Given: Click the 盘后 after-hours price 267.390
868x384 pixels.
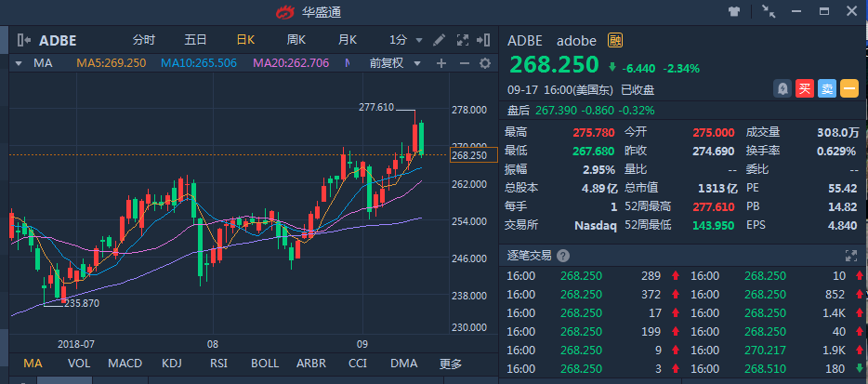Looking at the screenshot, I should [x=557, y=111].
